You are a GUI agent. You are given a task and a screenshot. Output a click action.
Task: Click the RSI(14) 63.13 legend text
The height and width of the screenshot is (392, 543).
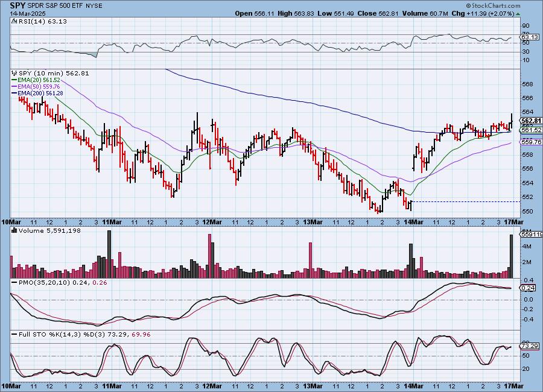(42, 21)
